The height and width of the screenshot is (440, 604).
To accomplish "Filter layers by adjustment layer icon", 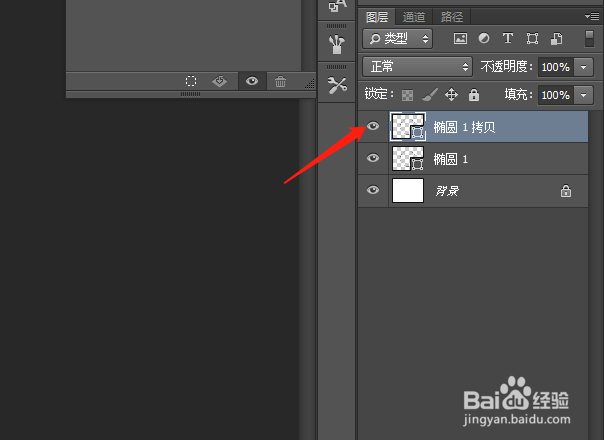I will 484,38.
